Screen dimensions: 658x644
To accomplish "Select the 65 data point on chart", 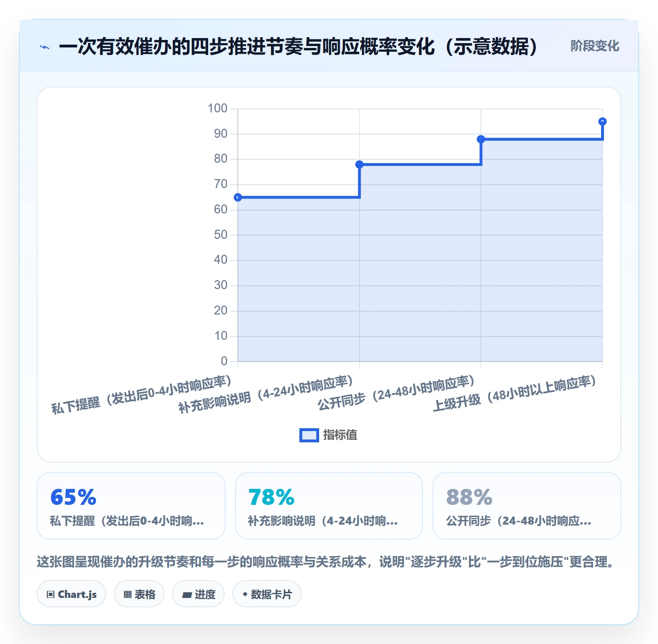I will (x=238, y=197).
